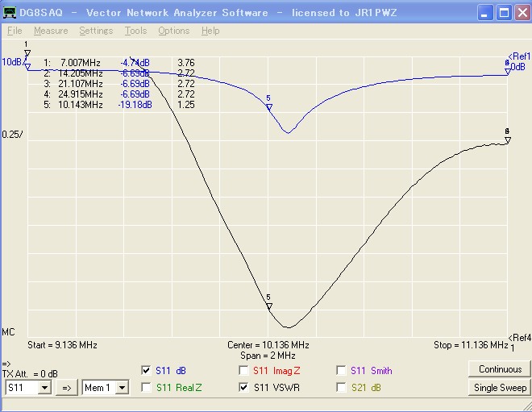Select marker 1 triangle at top-left of graph

(27, 53)
